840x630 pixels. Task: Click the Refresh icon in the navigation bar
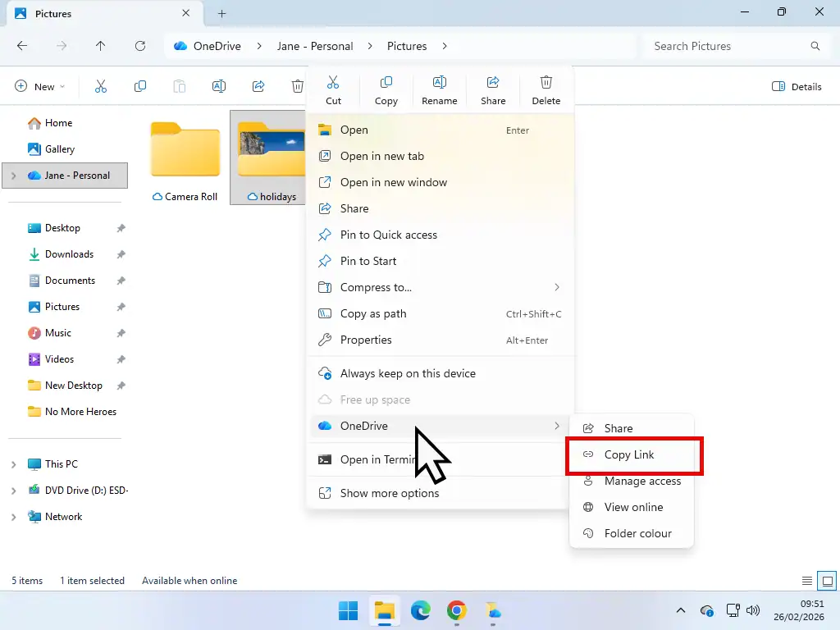coord(140,46)
